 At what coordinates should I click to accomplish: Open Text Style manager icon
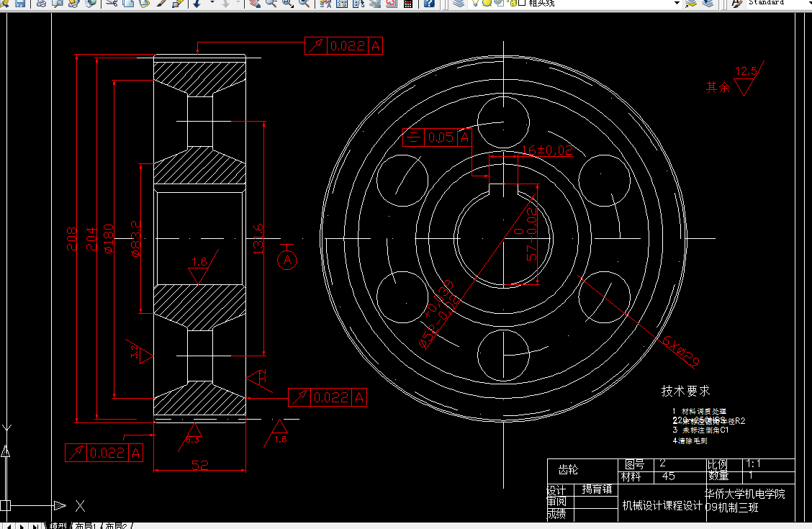coord(737,3)
